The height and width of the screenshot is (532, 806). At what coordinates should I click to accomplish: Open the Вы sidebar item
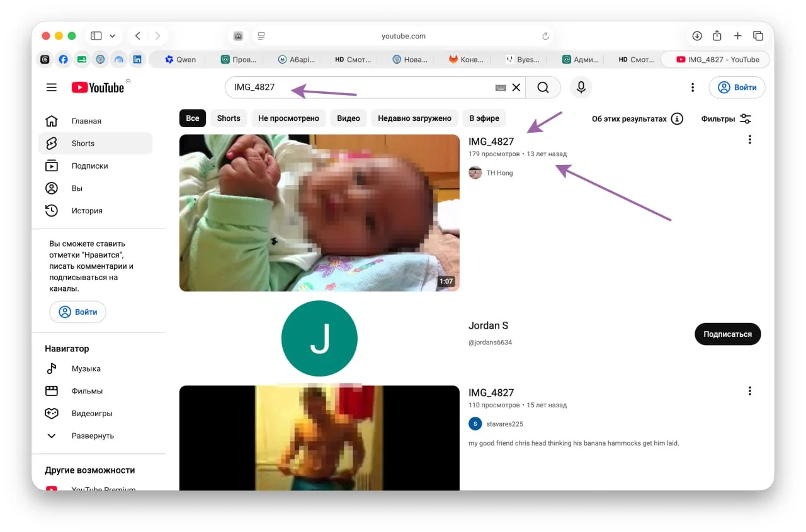click(x=95, y=188)
